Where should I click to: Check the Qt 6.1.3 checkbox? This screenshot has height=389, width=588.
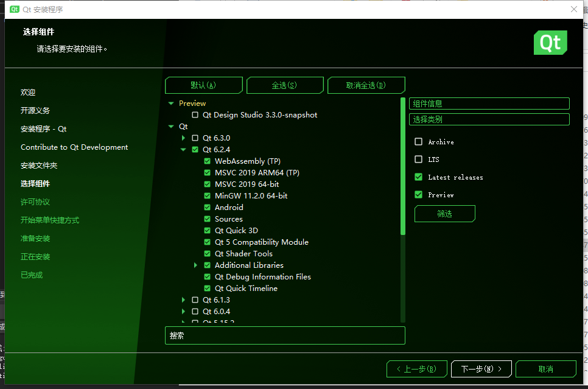coord(195,300)
